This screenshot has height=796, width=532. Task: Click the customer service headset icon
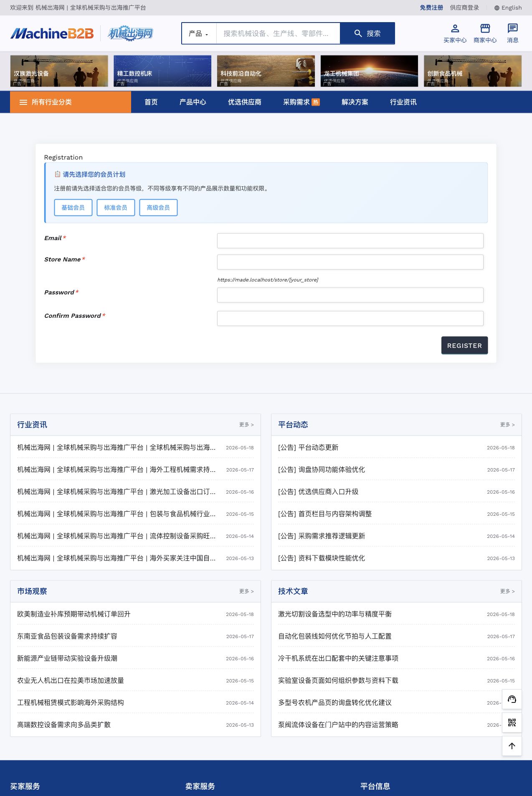(x=512, y=700)
